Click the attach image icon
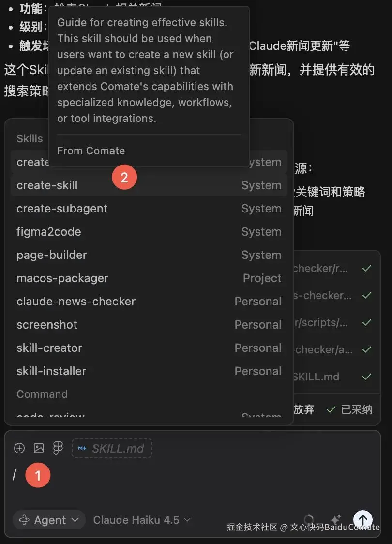Viewport: 392px width, 544px height. tap(39, 448)
